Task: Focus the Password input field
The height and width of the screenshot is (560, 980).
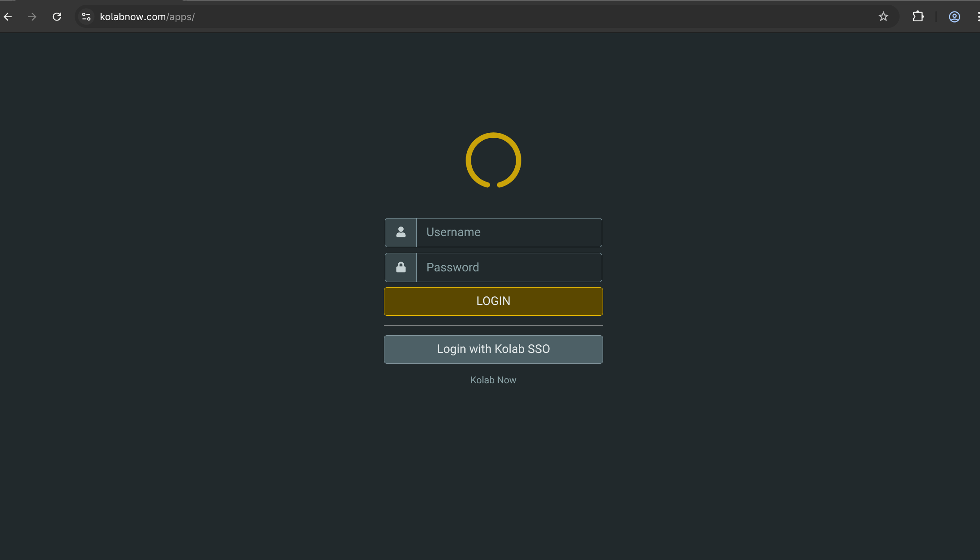Action: tap(509, 268)
